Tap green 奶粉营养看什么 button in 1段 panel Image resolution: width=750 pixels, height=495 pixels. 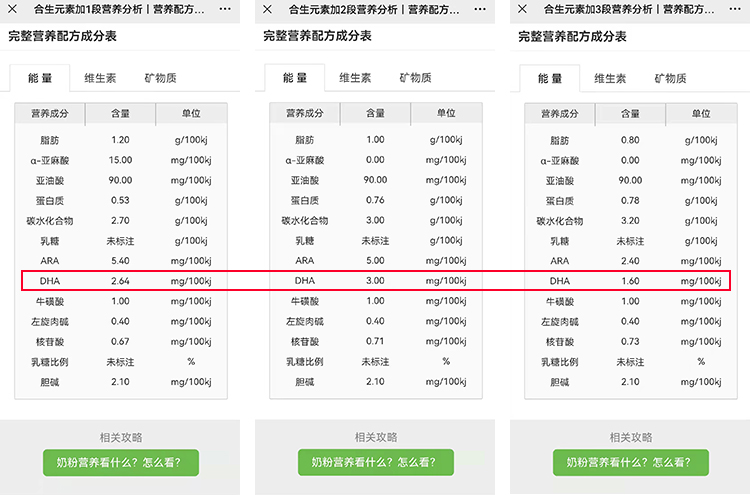point(120,462)
